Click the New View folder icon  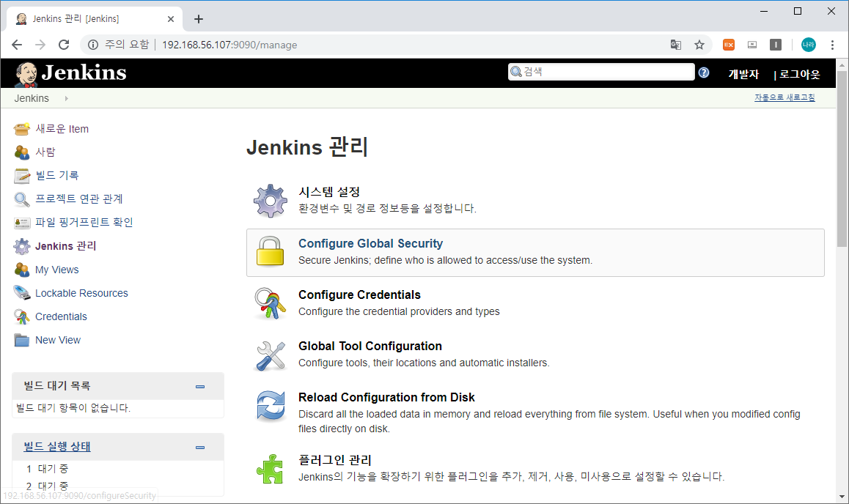(x=22, y=340)
